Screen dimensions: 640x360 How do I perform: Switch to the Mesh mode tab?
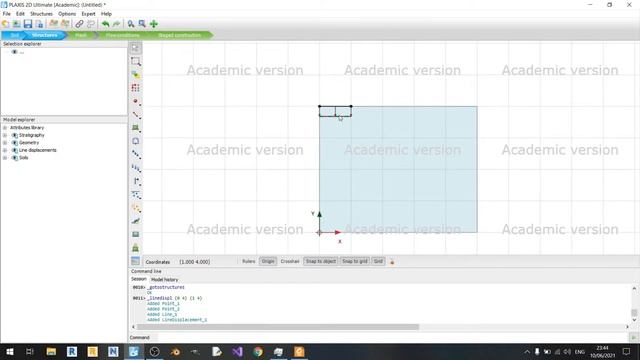[x=80, y=35]
